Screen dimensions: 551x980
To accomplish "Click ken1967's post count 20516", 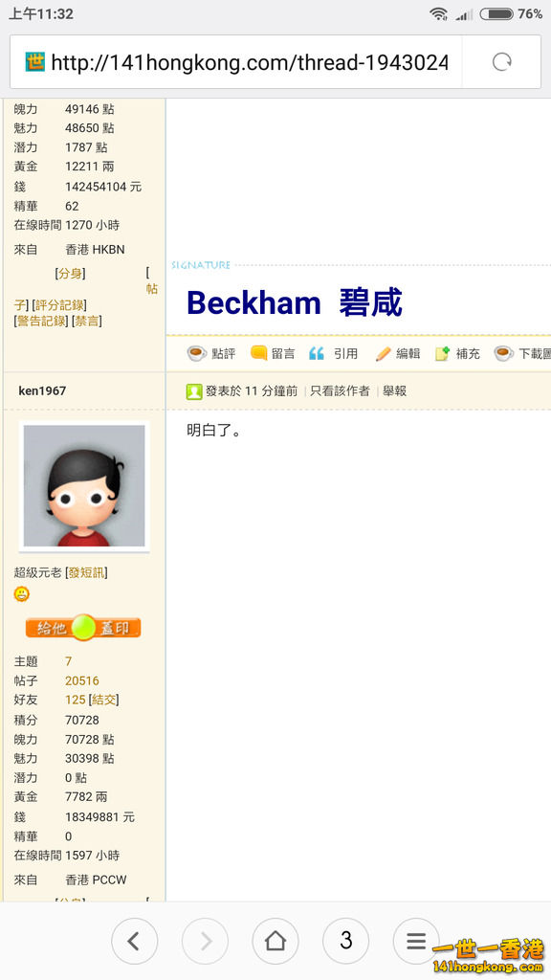I will 82,680.
